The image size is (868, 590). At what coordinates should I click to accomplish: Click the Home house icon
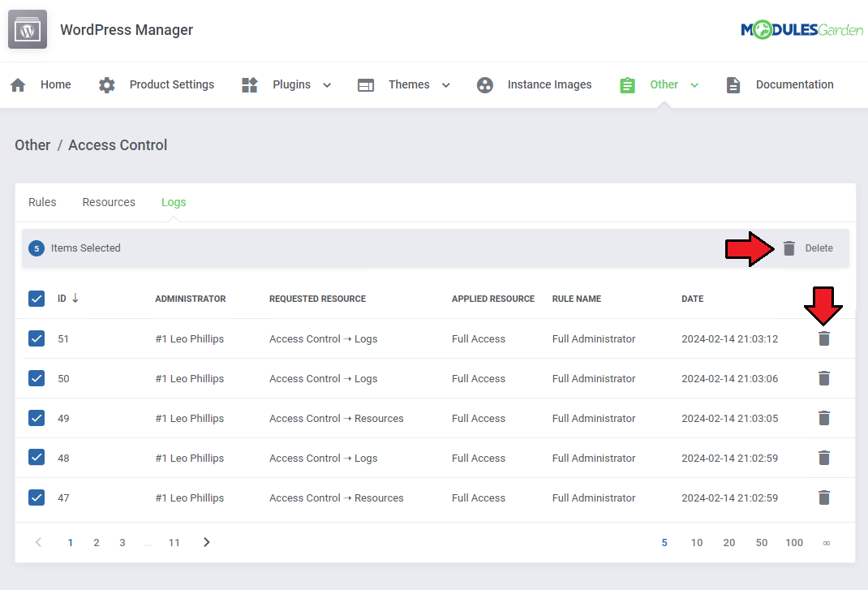pyautogui.click(x=18, y=84)
